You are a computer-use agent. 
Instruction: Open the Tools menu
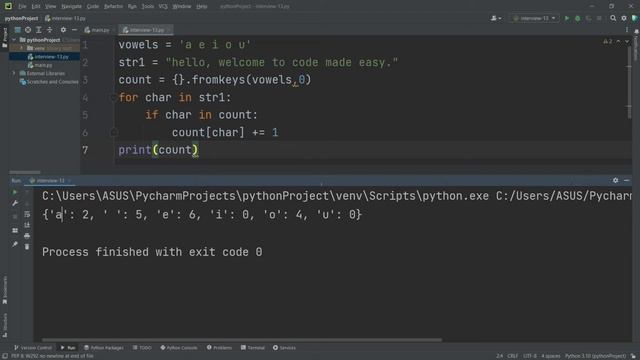tap(148, 7)
